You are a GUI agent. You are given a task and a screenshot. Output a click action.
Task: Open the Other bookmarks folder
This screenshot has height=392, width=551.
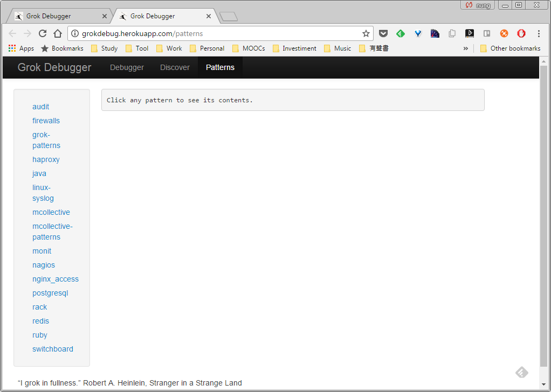(510, 48)
